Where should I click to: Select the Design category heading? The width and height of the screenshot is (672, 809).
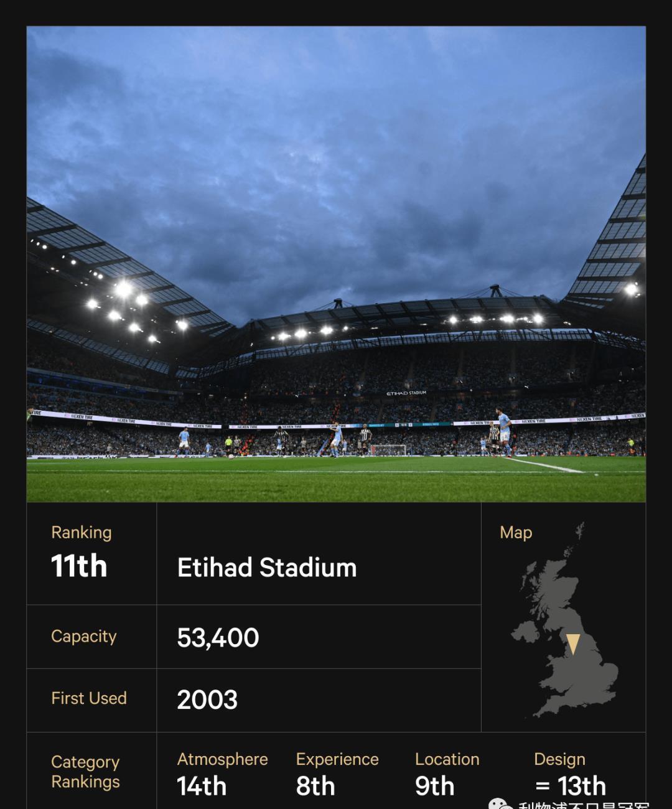pos(559,759)
